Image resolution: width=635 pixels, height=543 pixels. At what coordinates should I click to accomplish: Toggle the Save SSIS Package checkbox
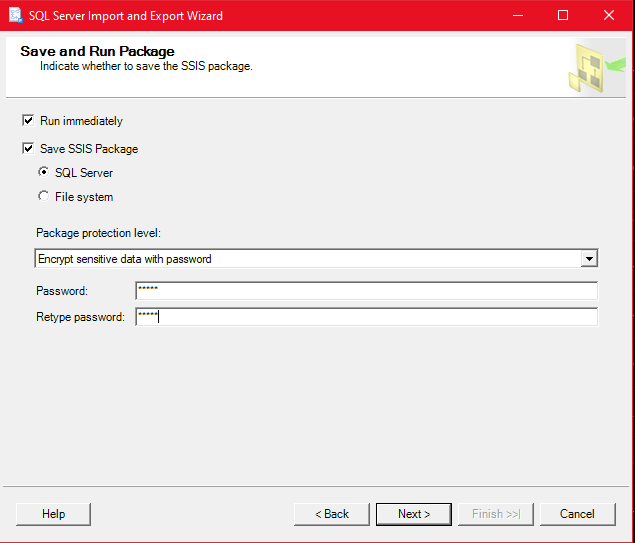point(28,149)
